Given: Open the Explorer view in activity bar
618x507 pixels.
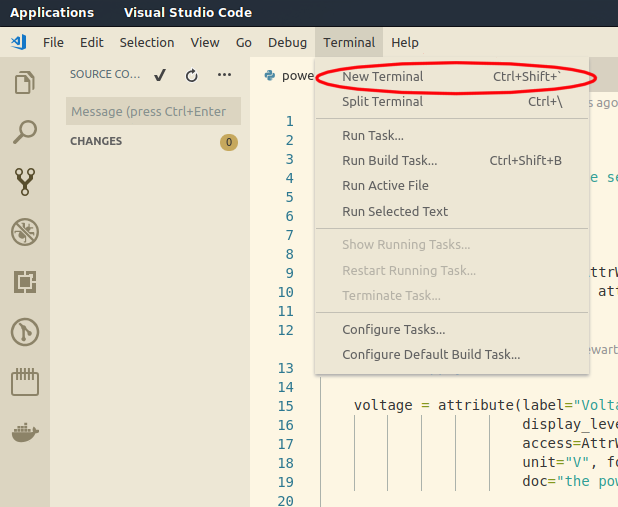Looking at the screenshot, I should tap(25, 82).
